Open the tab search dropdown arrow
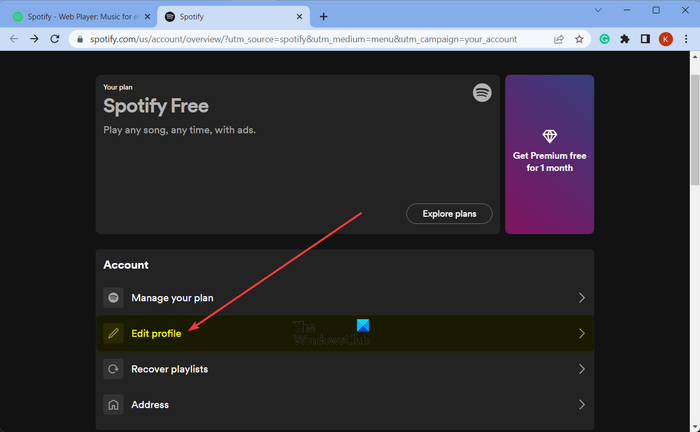700x432 pixels. 598,10
